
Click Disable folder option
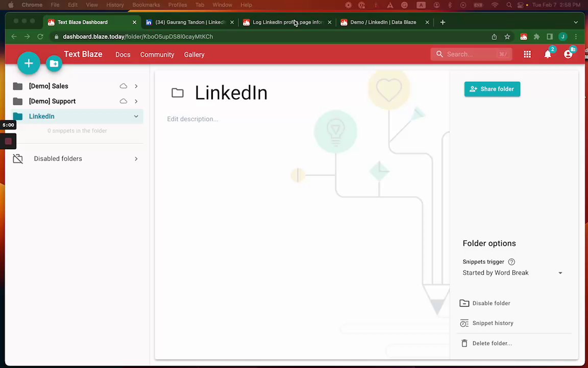click(485, 303)
